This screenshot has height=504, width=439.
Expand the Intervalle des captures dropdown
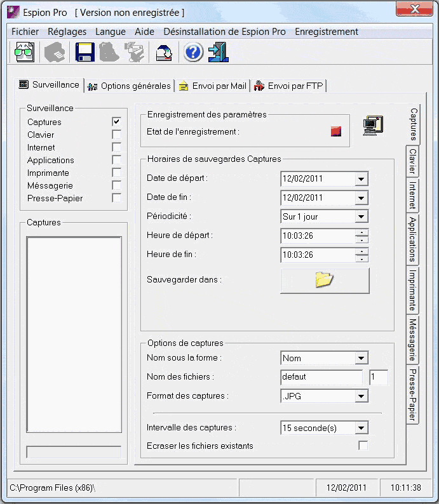pos(361,428)
